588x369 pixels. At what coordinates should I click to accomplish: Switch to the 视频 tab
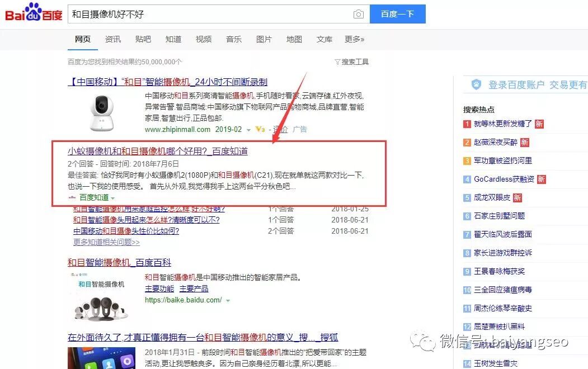pos(204,39)
